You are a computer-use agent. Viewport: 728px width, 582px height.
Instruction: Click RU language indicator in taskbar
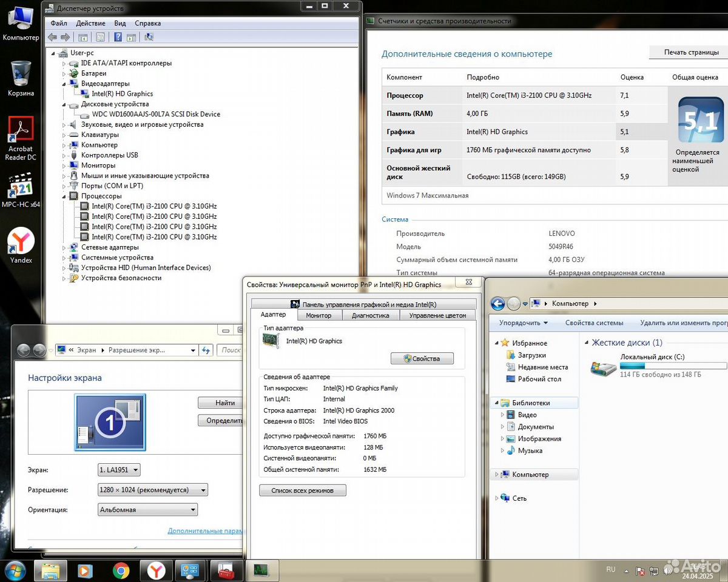(610, 569)
